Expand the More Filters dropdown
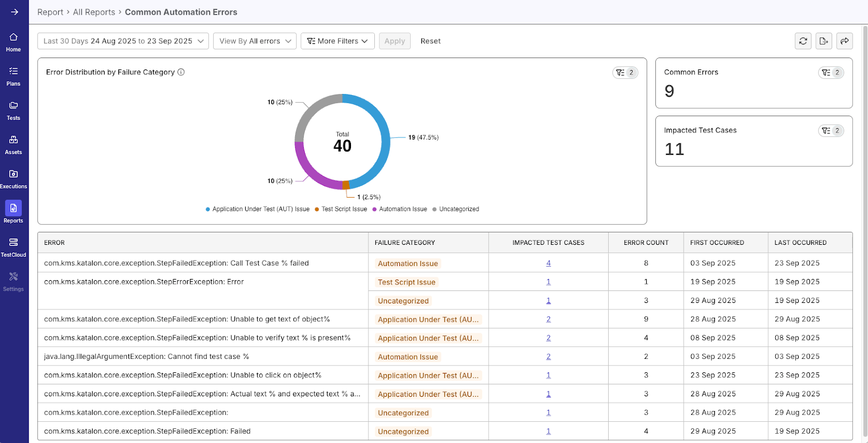The width and height of the screenshot is (868, 443). pos(337,41)
